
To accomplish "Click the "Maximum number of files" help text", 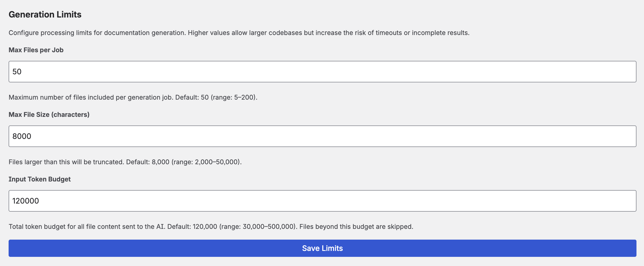I will [91, 97].
